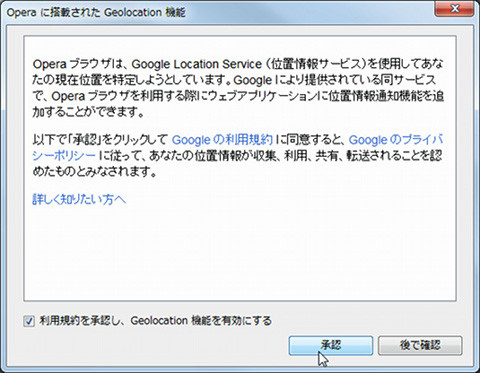Click the 後で確認 button

[420, 345]
